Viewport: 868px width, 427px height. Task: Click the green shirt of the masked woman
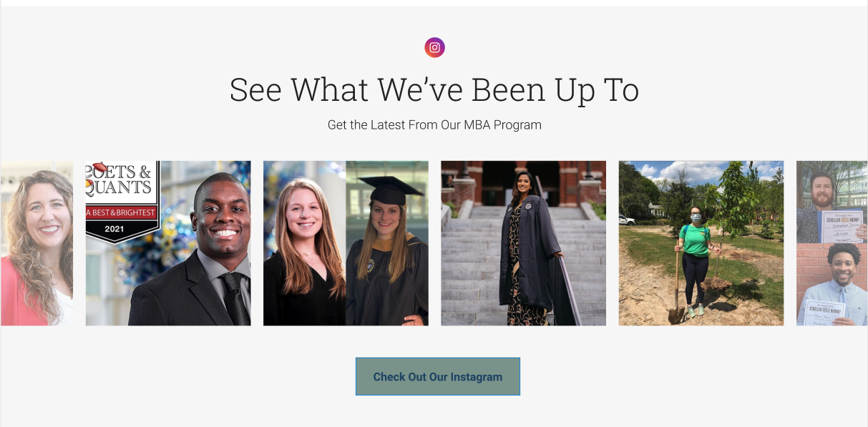pos(695,240)
